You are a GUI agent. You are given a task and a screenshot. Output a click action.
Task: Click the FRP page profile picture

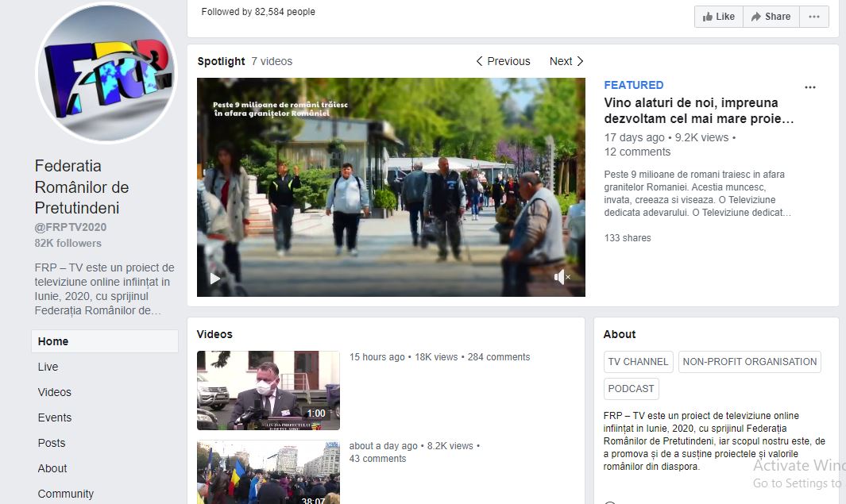106,73
